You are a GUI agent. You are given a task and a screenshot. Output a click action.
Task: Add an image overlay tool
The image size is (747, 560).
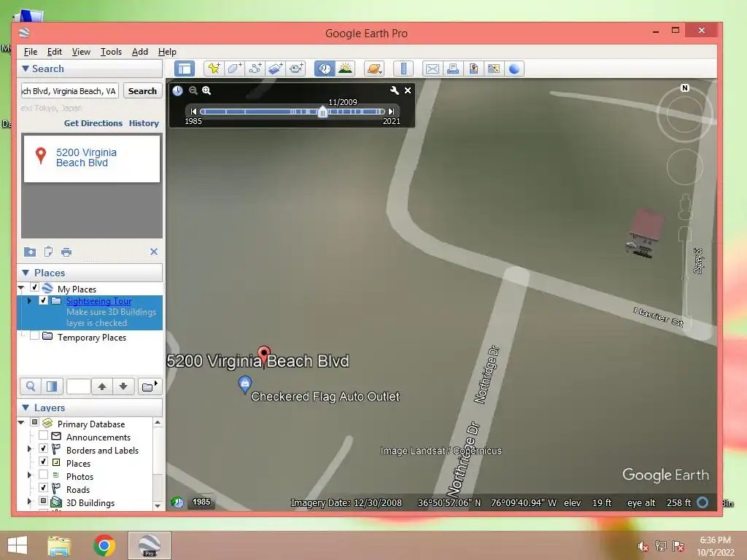click(275, 69)
